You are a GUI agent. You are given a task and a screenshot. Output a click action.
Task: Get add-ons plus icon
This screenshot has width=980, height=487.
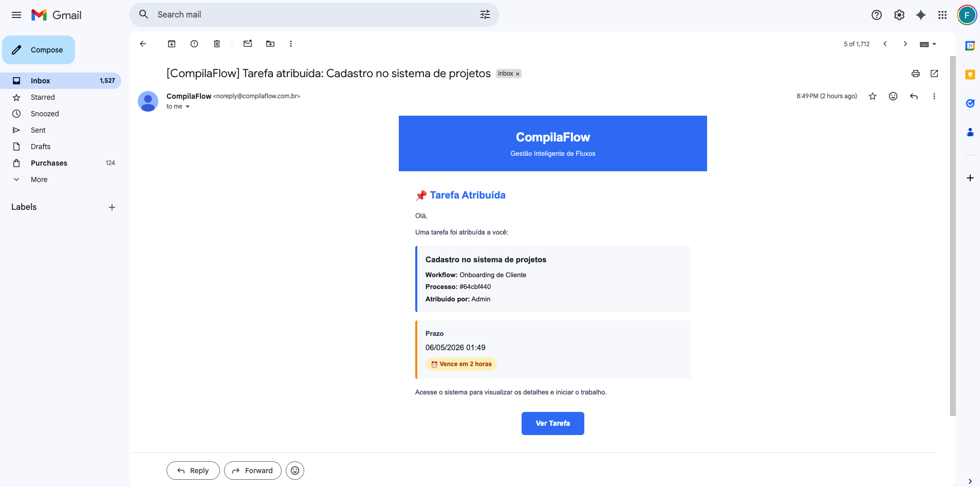click(970, 178)
